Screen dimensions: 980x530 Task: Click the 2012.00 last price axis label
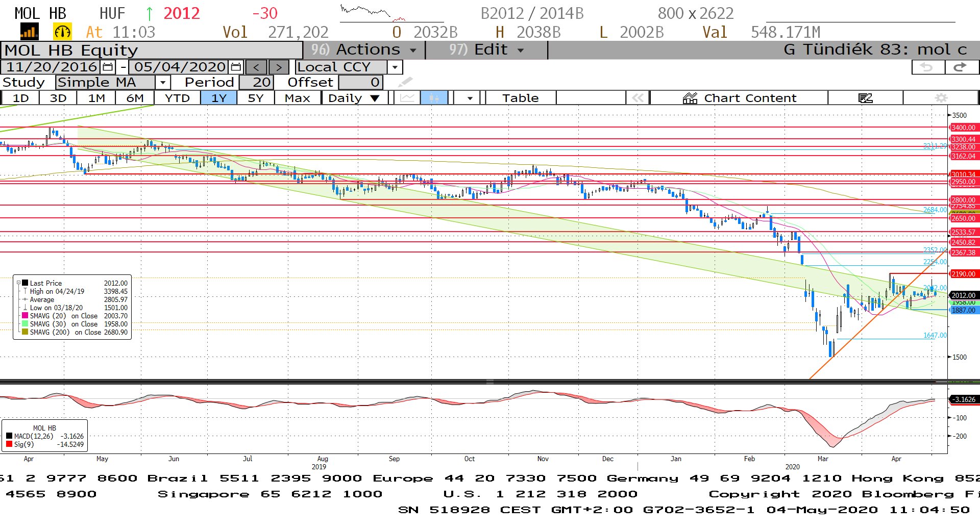963,295
